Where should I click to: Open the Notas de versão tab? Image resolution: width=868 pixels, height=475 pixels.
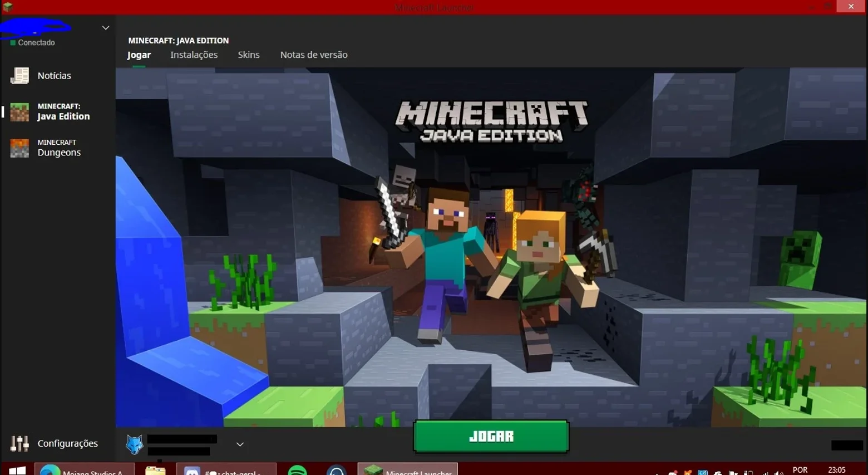pos(314,55)
